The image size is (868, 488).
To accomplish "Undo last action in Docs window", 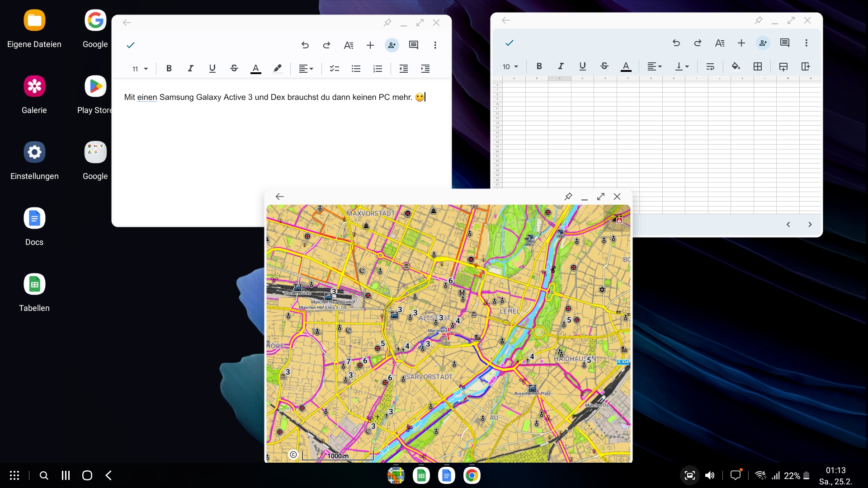I will 305,45.
